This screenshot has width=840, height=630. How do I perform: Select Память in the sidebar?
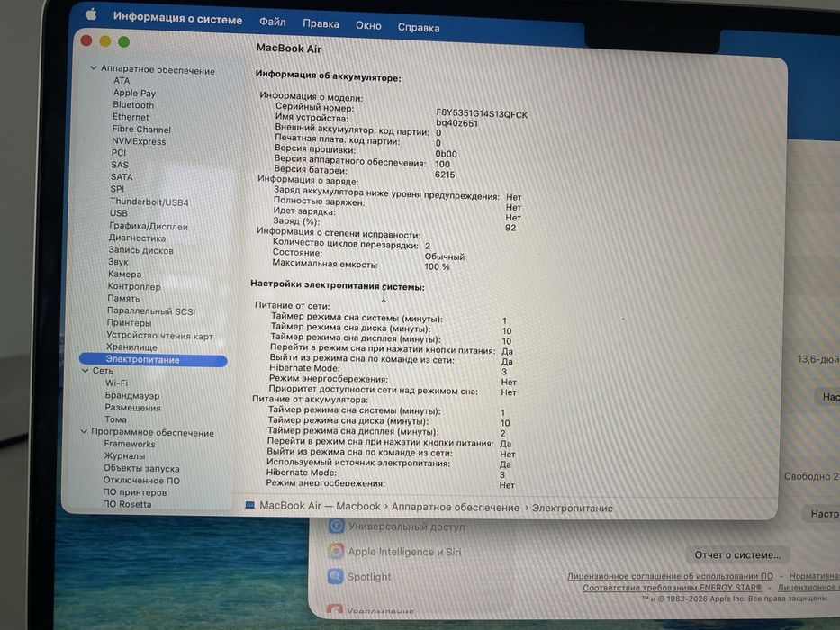pyautogui.click(x=123, y=299)
